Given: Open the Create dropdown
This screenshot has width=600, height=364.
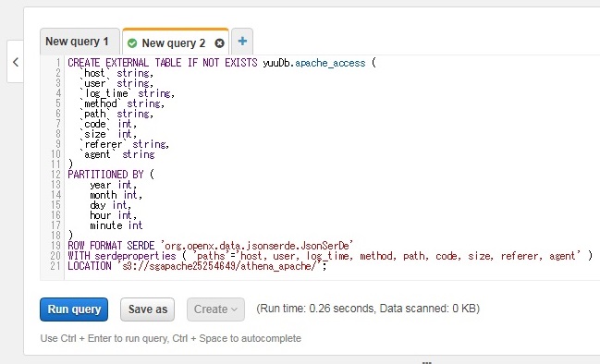Looking at the screenshot, I should 215,309.
